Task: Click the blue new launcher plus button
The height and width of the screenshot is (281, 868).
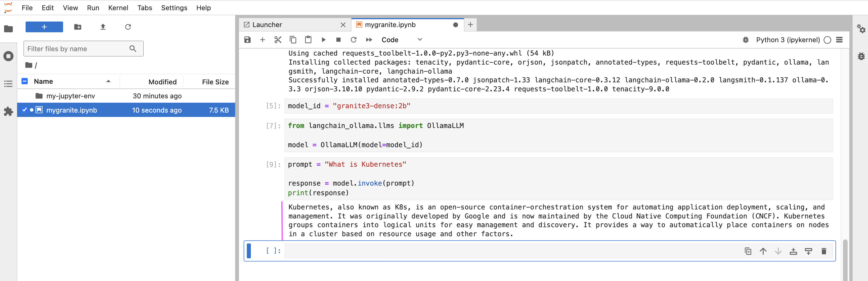Action: [44, 27]
